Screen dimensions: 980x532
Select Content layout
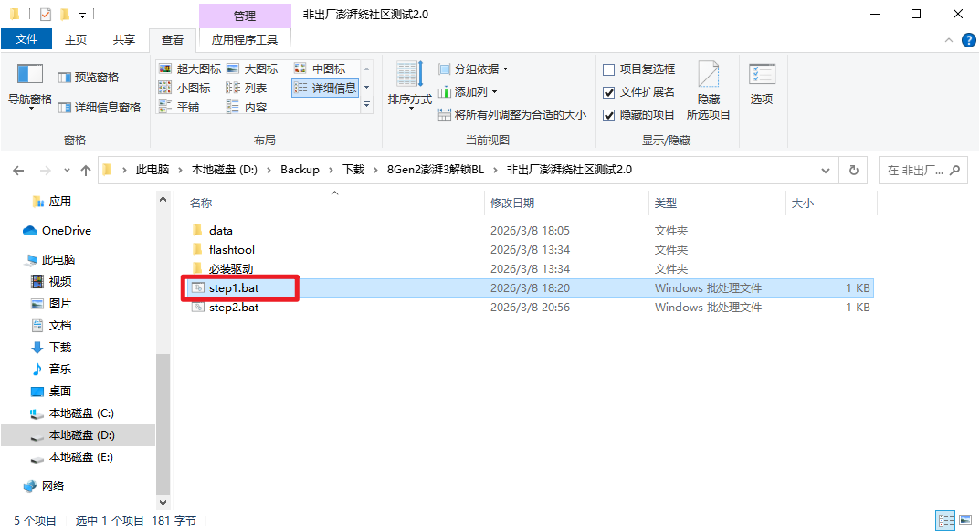[x=247, y=108]
